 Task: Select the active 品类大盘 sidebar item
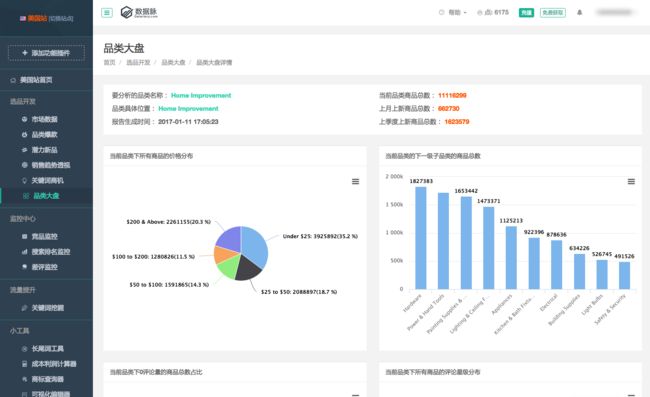pos(46,196)
